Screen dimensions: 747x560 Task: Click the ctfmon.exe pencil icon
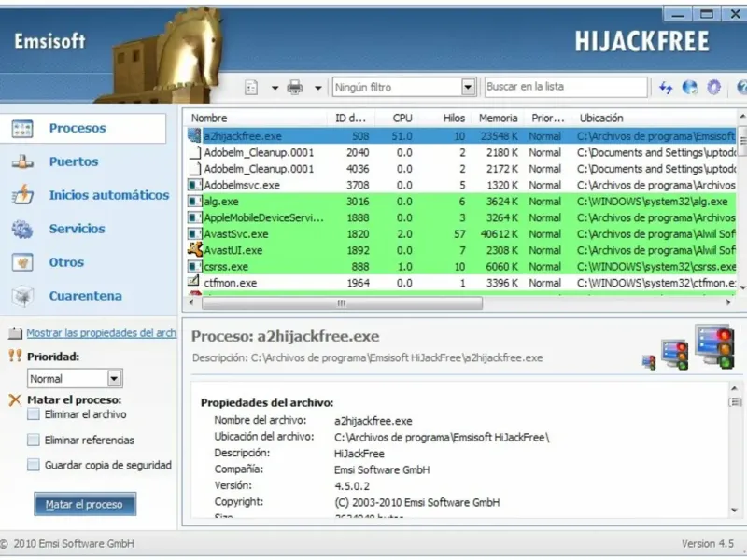[194, 281]
